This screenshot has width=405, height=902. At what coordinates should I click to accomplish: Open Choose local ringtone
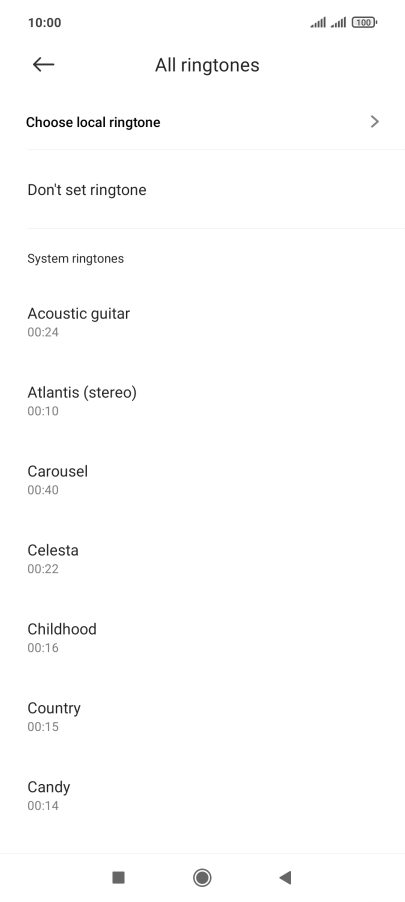[x=202, y=122]
